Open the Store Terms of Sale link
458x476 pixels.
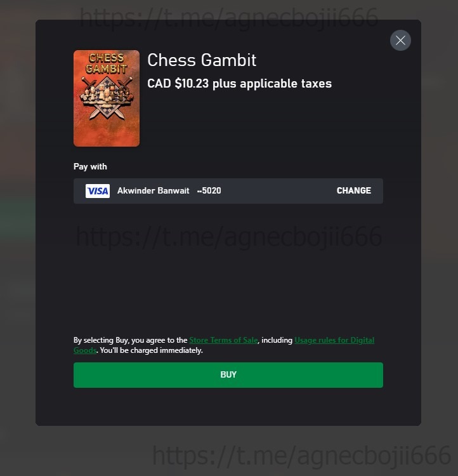(x=223, y=340)
